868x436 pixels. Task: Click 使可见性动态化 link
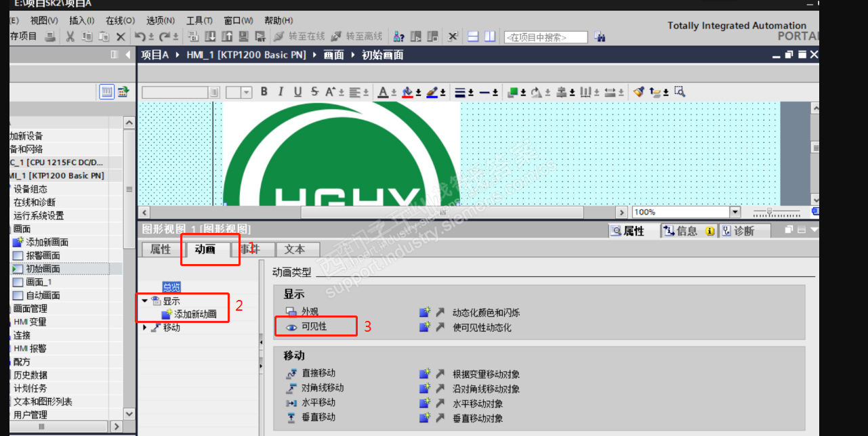[x=482, y=327]
